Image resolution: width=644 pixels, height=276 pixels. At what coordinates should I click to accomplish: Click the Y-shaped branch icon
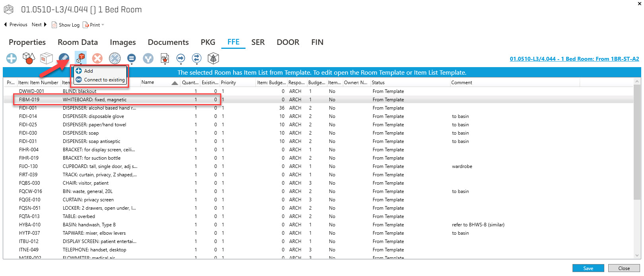(148, 58)
